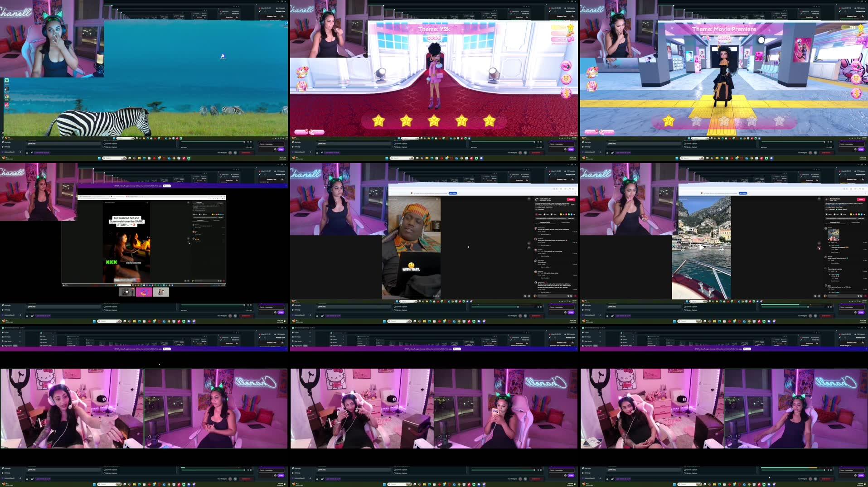Open Stream Chat tab in zebra tile
The width and height of the screenshot is (868, 487).
coord(272,16)
